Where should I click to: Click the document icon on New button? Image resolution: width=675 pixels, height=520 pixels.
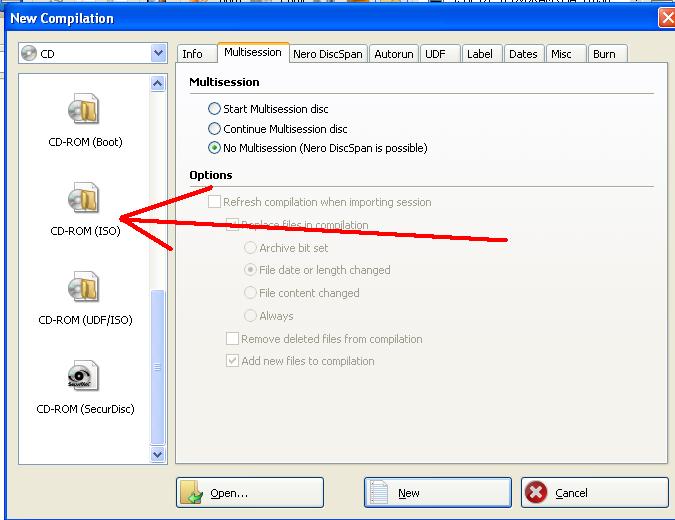point(379,493)
